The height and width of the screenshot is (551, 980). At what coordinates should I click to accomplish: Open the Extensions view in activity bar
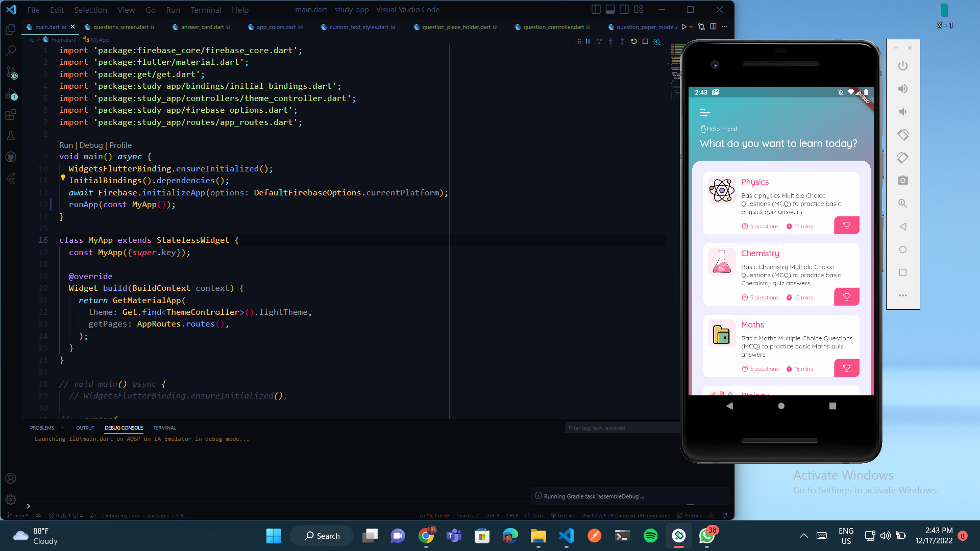point(11,115)
